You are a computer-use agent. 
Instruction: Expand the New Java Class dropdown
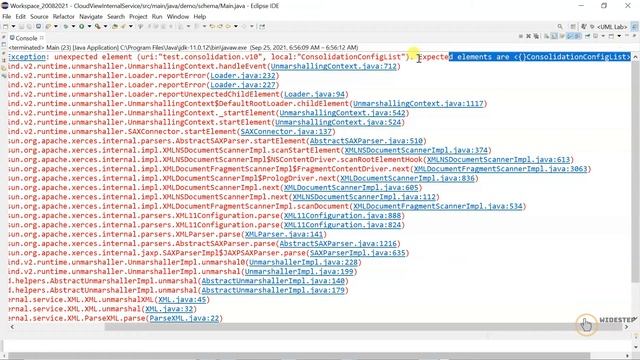point(131,27)
